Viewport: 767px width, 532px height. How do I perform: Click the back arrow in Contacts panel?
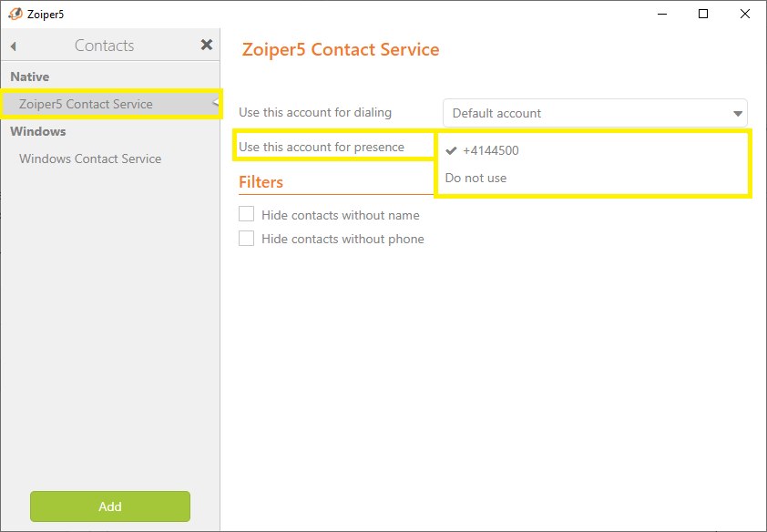click(13, 46)
